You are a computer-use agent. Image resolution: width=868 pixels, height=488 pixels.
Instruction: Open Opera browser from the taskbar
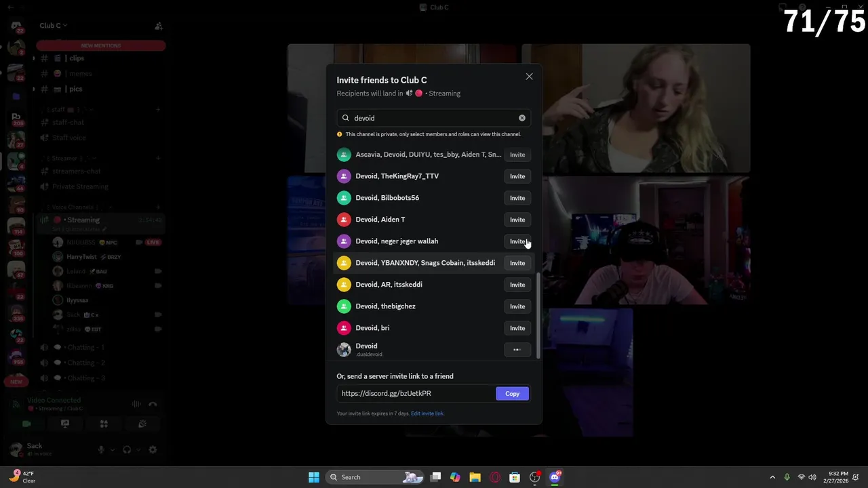point(495,477)
